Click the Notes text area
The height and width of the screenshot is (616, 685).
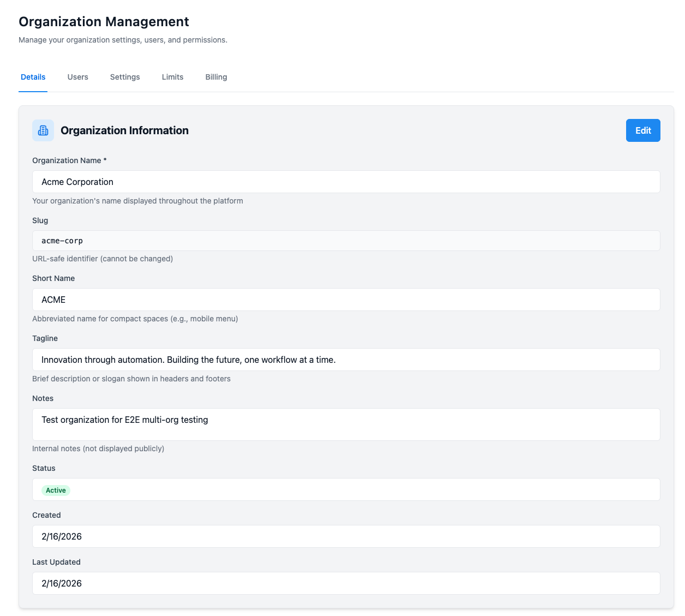click(346, 424)
